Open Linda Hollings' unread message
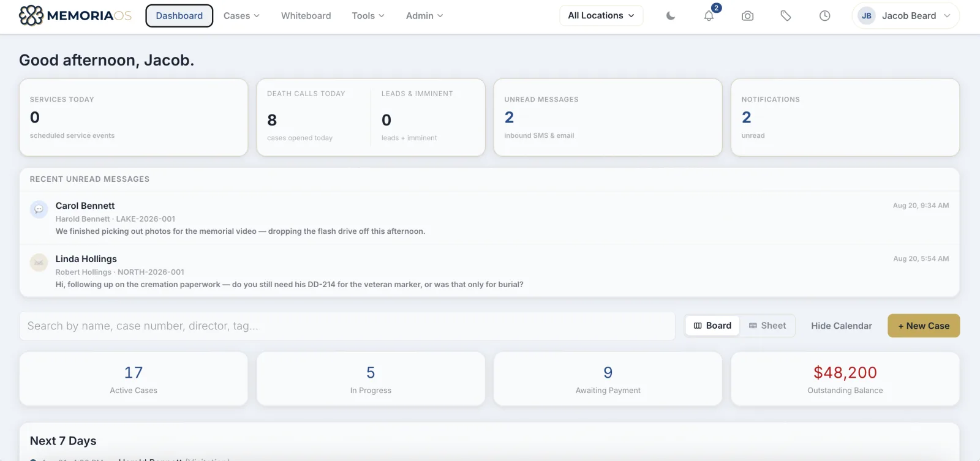This screenshot has width=980, height=461. 489,271
